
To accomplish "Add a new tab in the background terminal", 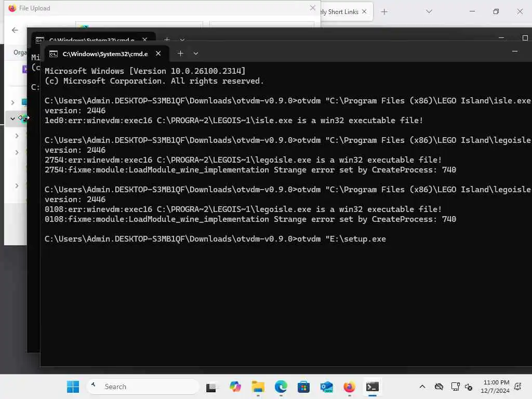I will coord(167,39).
